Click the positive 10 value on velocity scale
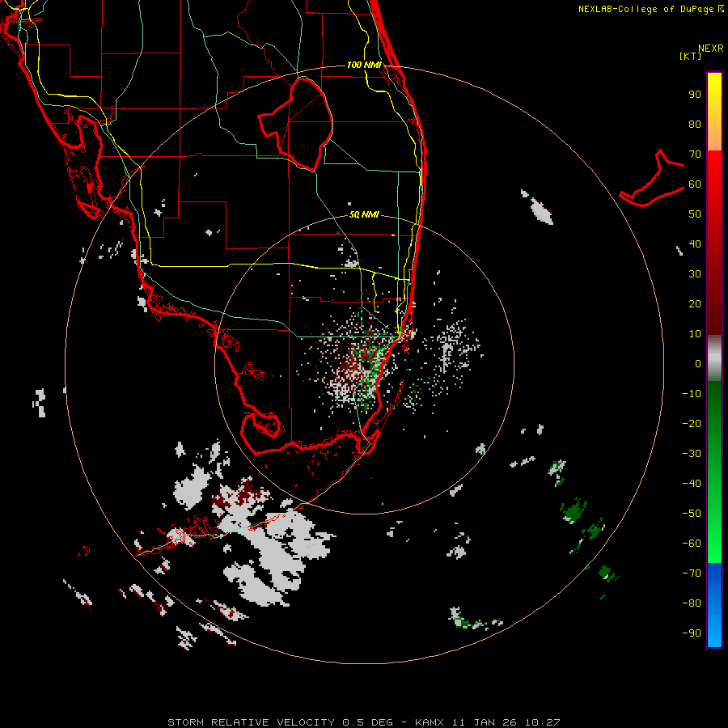This screenshot has height=728, width=728. click(x=695, y=334)
